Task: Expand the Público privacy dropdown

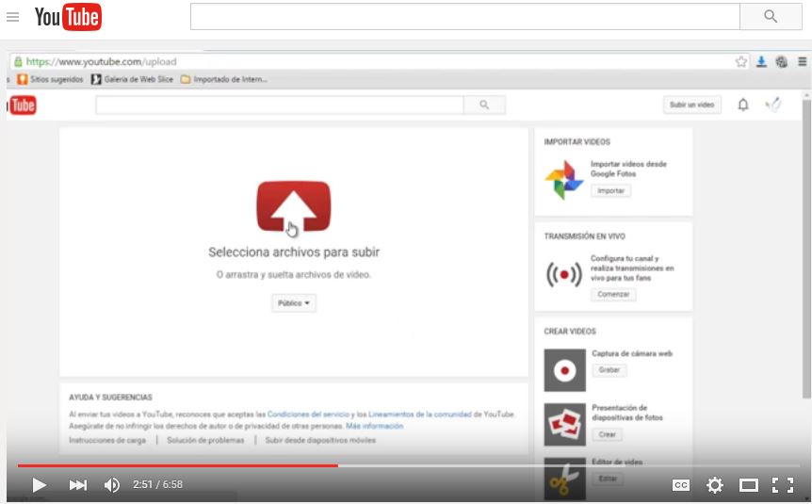Action: coord(294,303)
